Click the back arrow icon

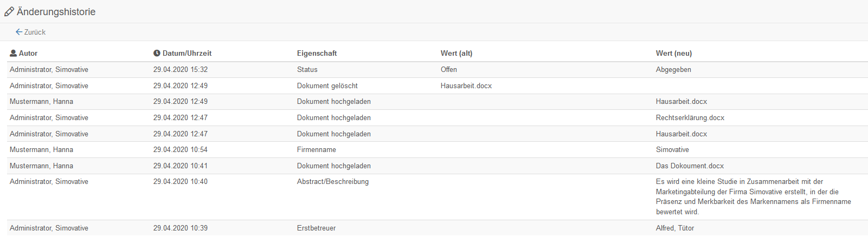19,32
